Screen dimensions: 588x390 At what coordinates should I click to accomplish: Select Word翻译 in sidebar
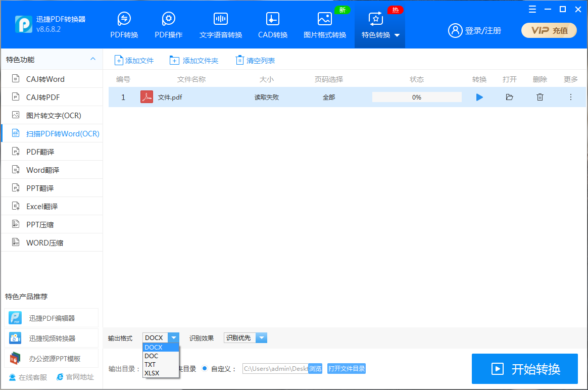(52, 170)
